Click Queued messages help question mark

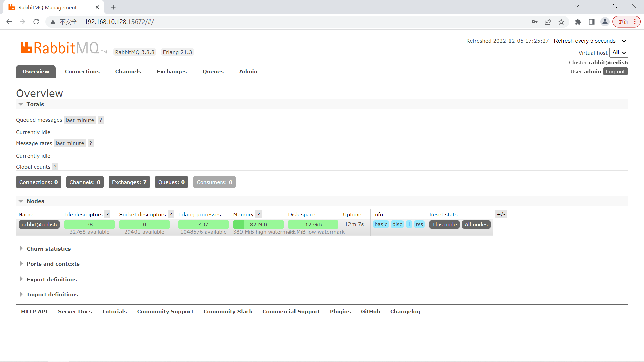tap(101, 120)
